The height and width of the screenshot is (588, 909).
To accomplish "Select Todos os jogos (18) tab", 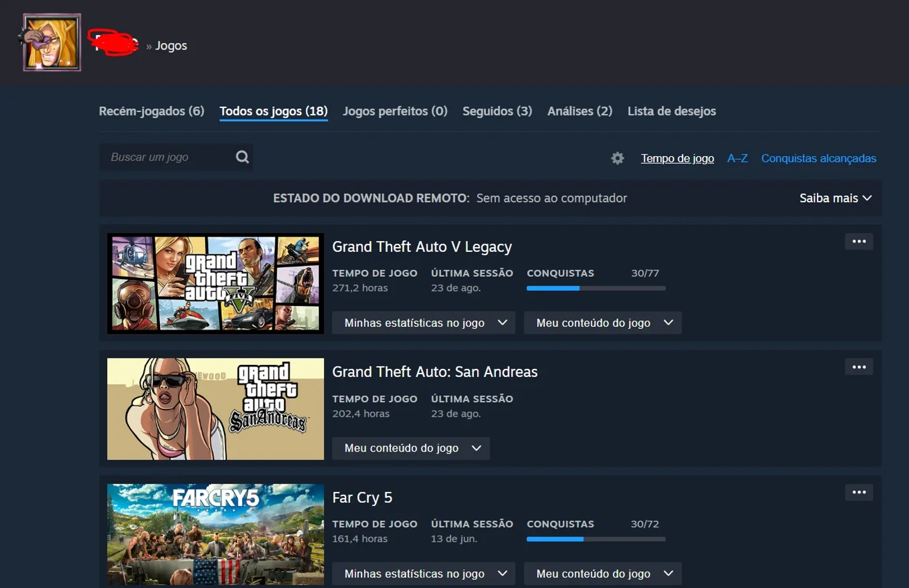I will pos(273,111).
